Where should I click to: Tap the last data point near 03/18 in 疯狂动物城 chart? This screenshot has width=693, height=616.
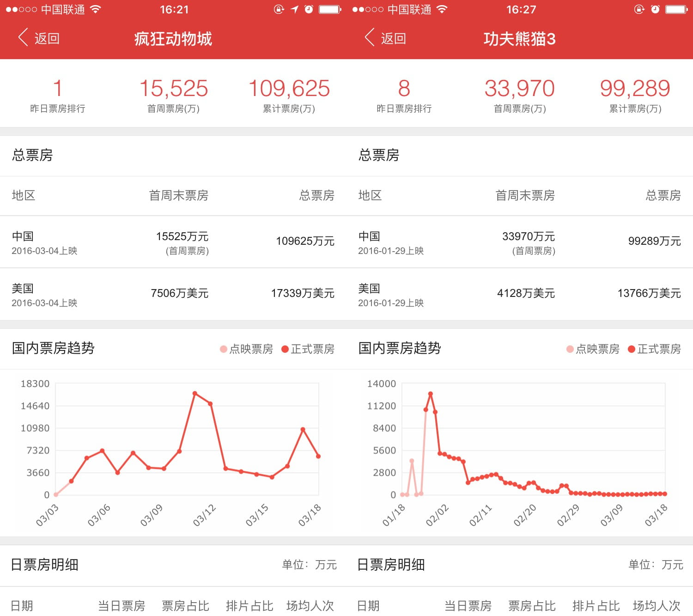pyautogui.click(x=318, y=456)
